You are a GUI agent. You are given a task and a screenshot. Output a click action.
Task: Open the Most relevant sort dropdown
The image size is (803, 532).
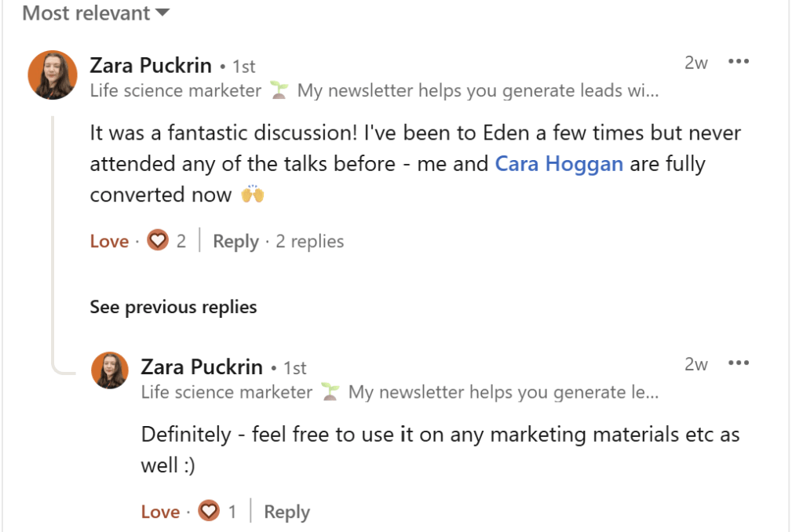click(x=95, y=13)
